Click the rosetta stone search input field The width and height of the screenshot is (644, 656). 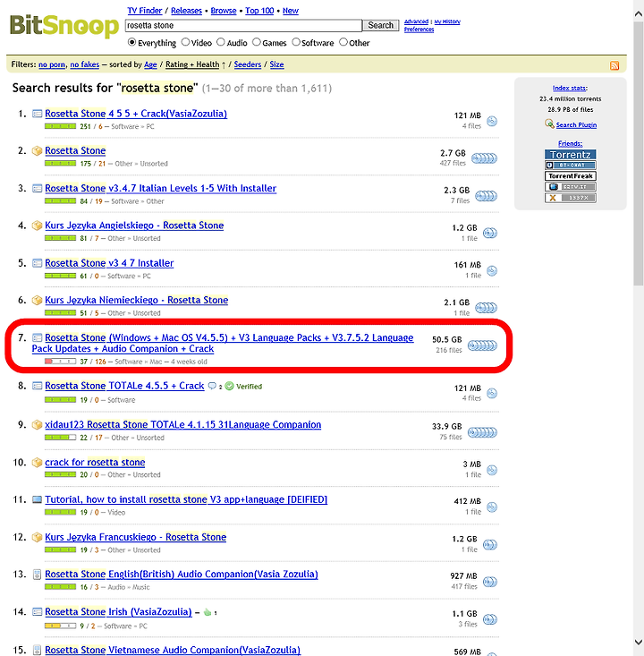click(244, 25)
